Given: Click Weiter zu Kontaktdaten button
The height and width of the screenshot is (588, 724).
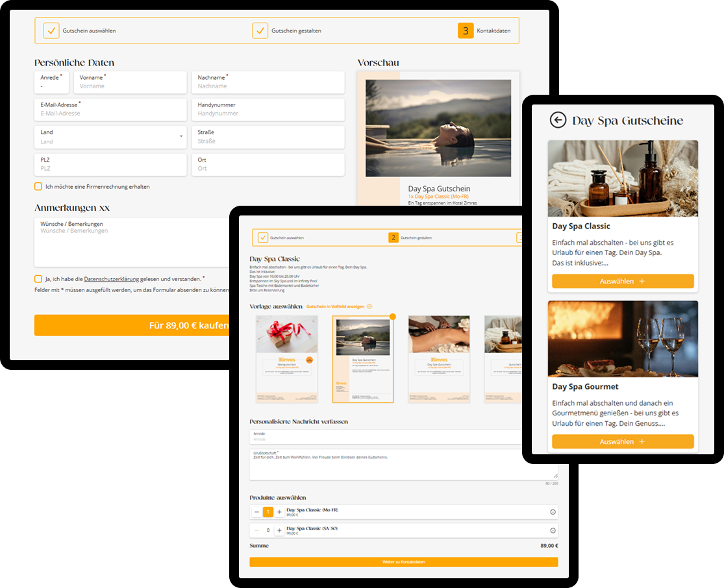Looking at the screenshot, I should (x=403, y=562).
